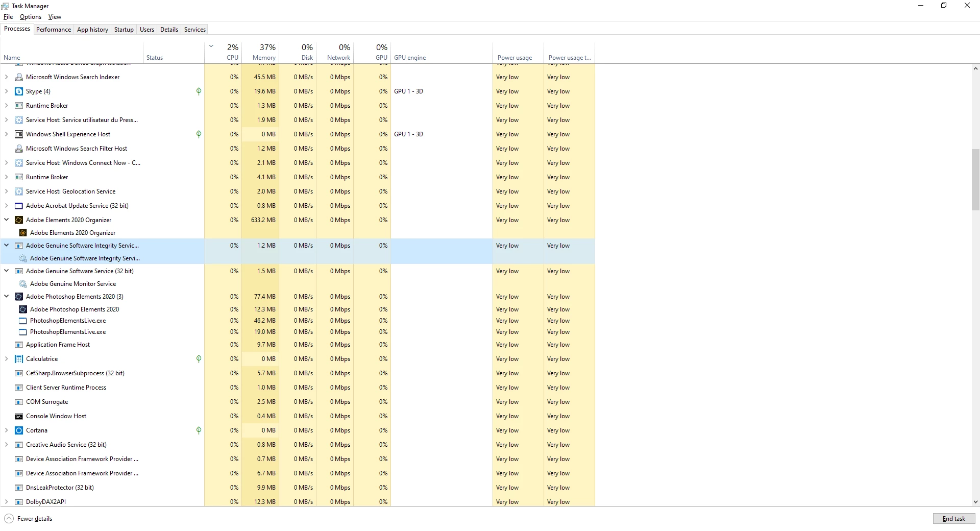Expand the Skype (4) process group

[x=6, y=91]
